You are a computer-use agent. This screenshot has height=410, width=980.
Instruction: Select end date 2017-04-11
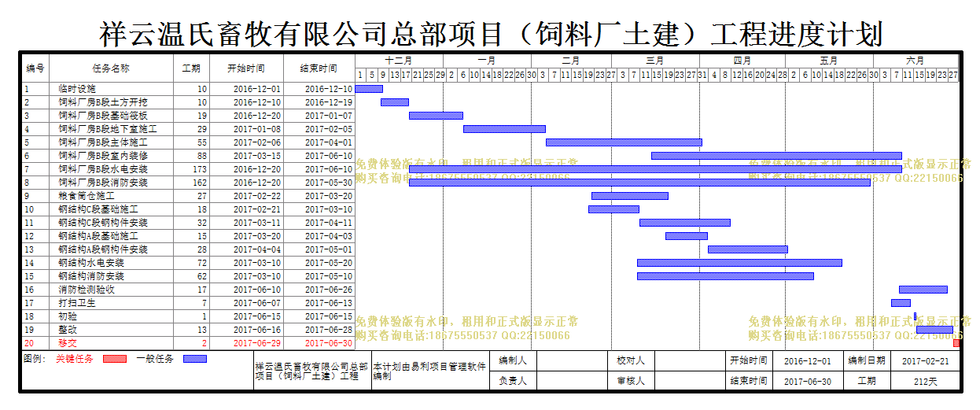tap(329, 223)
